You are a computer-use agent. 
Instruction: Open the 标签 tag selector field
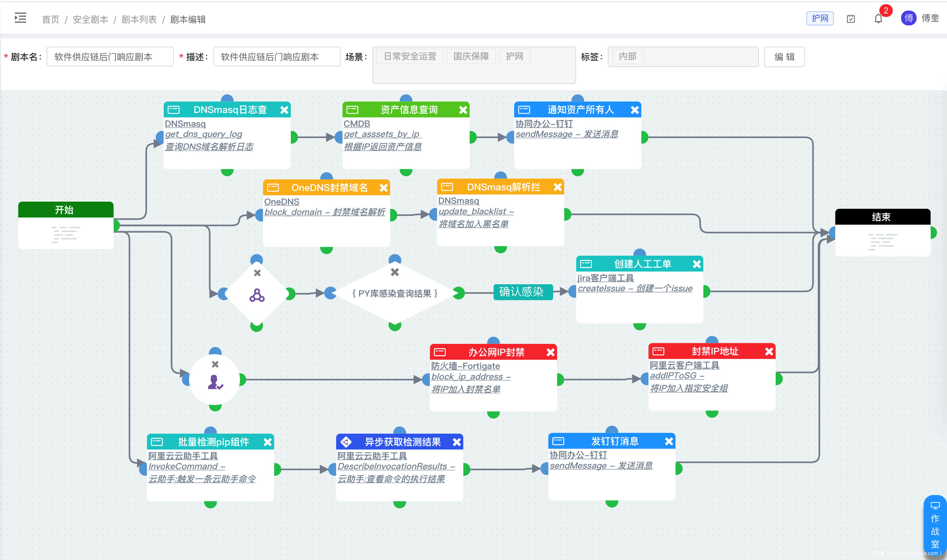click(x=699, y=56)
